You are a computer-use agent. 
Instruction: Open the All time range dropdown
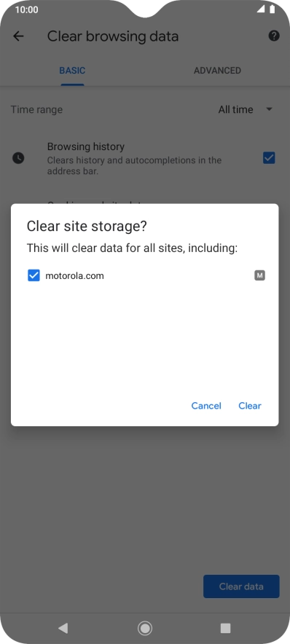point(246,110)
